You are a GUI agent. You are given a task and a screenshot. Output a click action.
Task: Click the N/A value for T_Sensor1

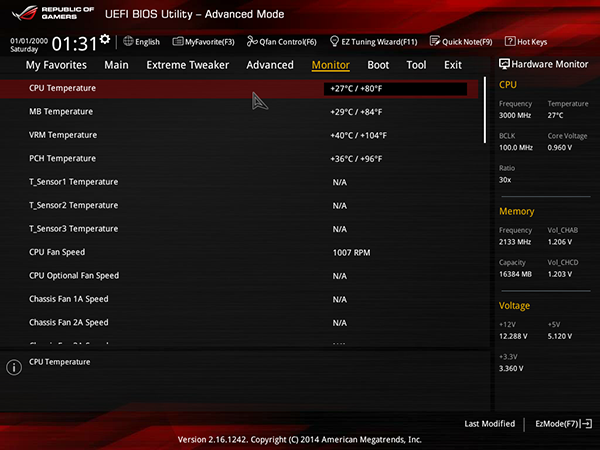click(x=339, y=183)
